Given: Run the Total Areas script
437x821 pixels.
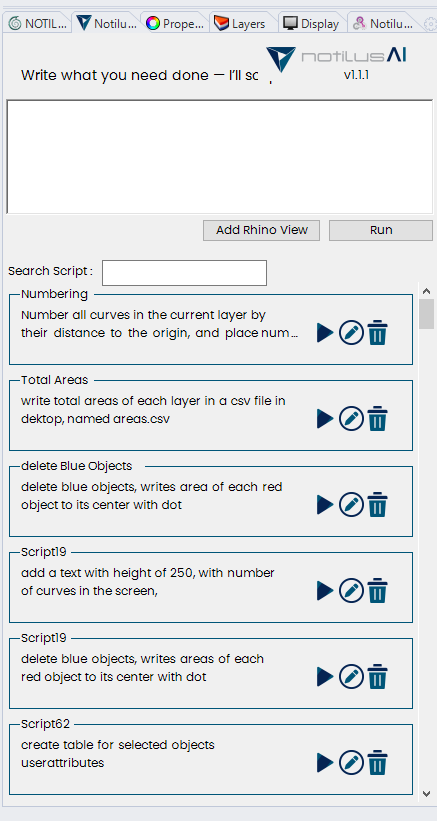Looking at the screenshot, I should point(325,419).
